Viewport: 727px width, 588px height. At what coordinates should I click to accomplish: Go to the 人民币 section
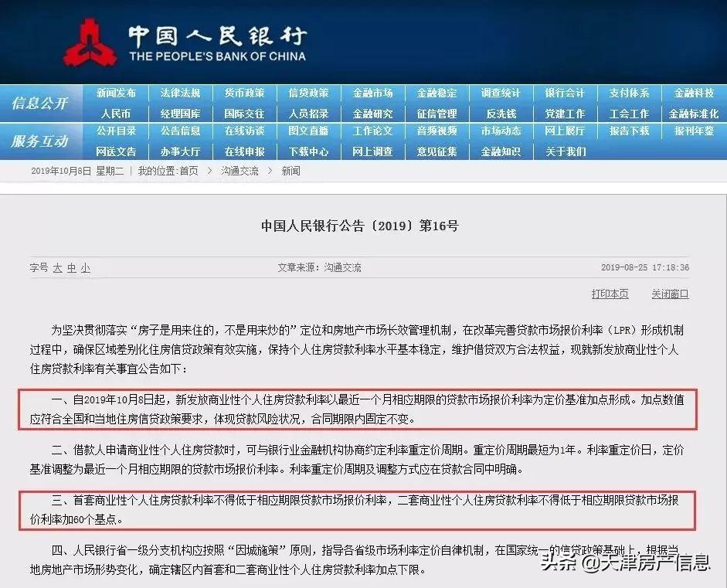116,114
